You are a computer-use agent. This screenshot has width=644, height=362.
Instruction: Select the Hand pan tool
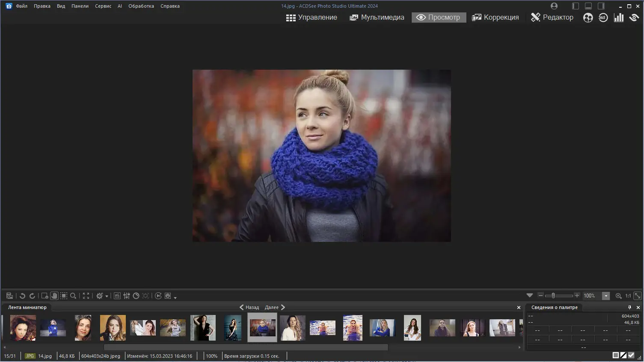click(x=54, y=296)
